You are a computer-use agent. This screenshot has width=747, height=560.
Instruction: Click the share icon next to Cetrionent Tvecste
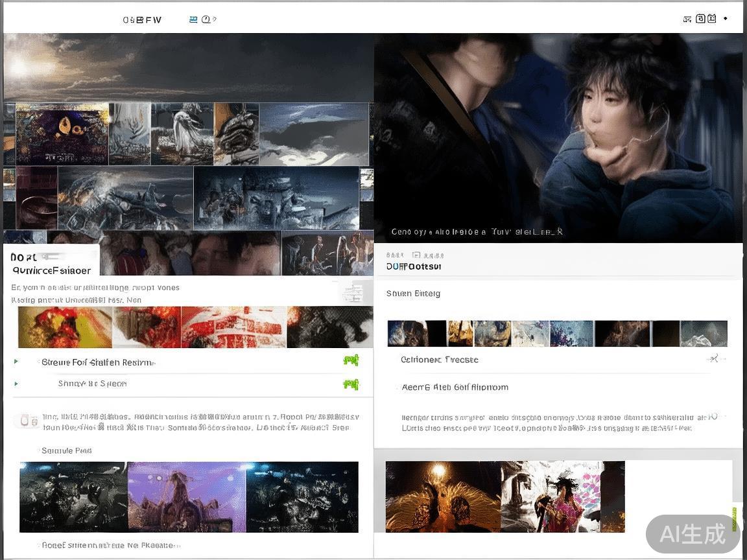pos(713,358)
